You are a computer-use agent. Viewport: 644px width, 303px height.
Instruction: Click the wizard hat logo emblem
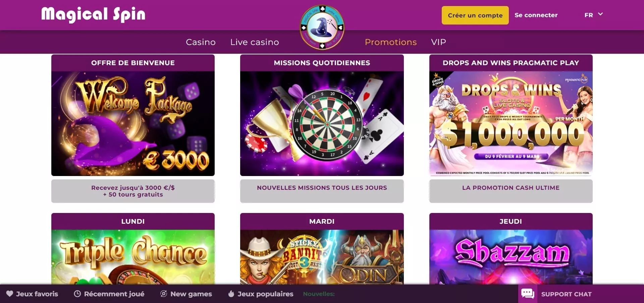(x=322, y=27)
